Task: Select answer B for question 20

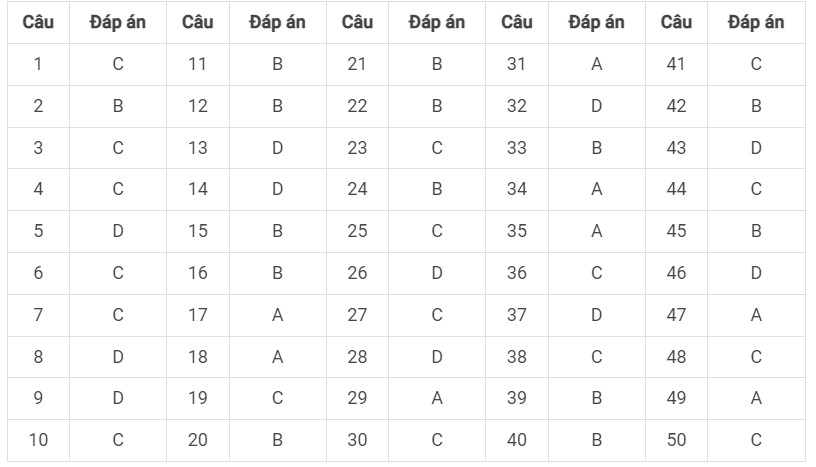Action: pos(277,440)
